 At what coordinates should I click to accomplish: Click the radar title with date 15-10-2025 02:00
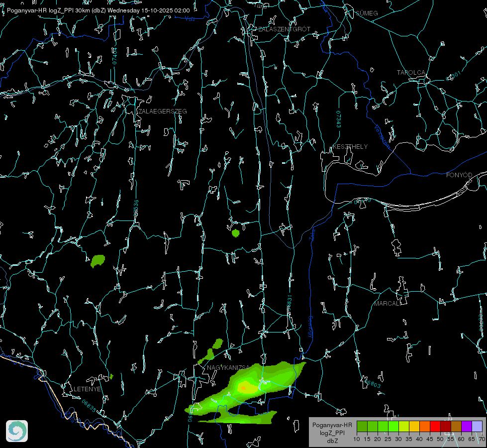click(x=98, y=10)
